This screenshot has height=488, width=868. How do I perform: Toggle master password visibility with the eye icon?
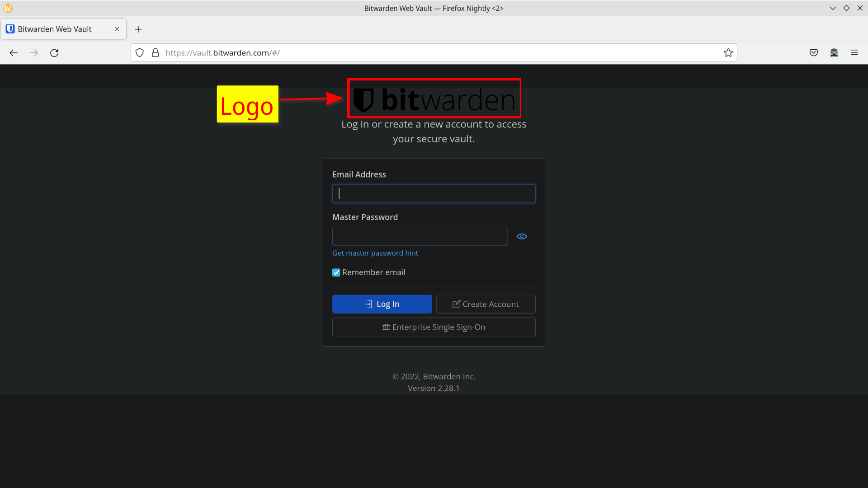coord(522,236)
